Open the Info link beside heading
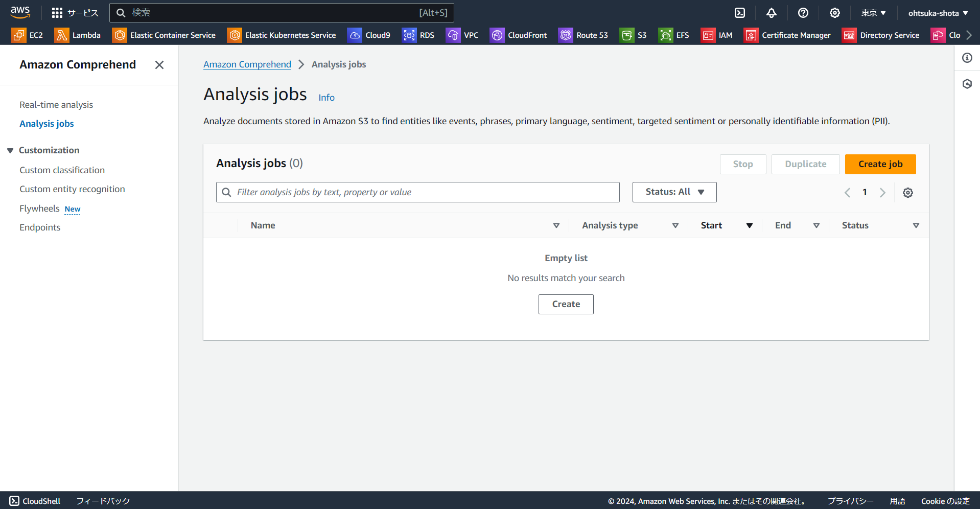 [326, 98]
